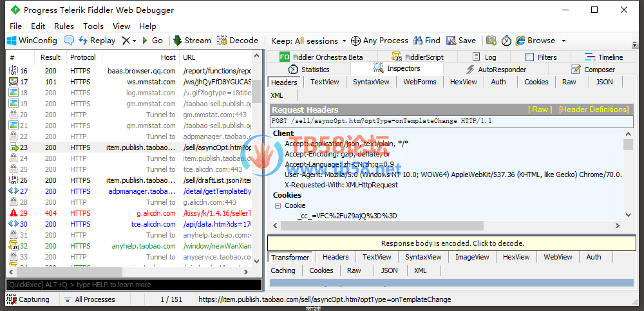Open the Timeline tab
Screen dimensions: 644x311
tap(604, 57)
